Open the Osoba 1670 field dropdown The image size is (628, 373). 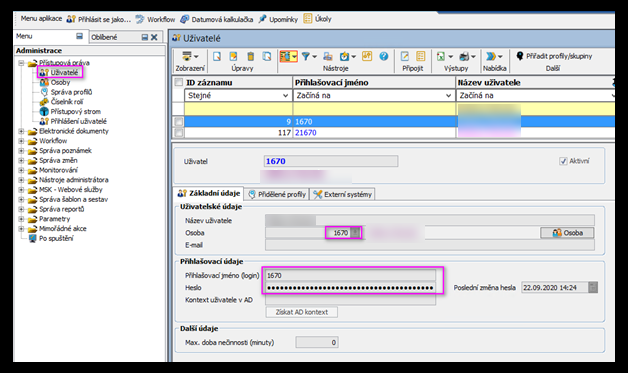[355, 233]
